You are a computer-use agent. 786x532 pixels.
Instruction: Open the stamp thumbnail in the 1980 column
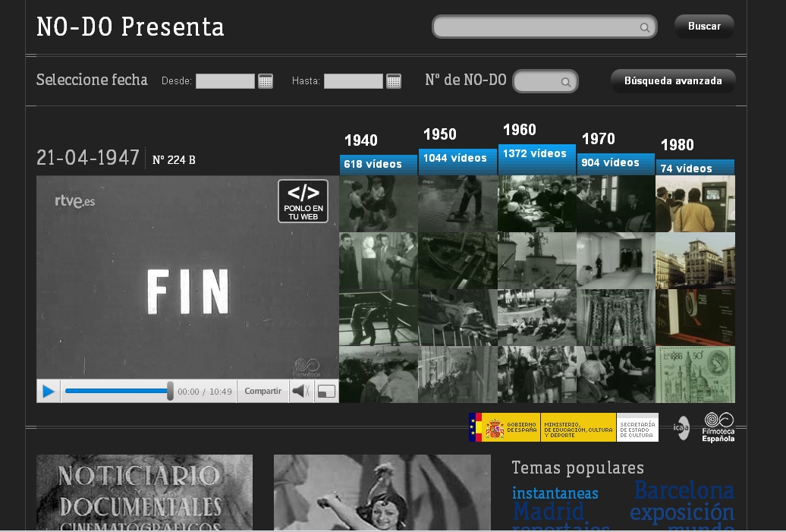(x=695, y=375)
